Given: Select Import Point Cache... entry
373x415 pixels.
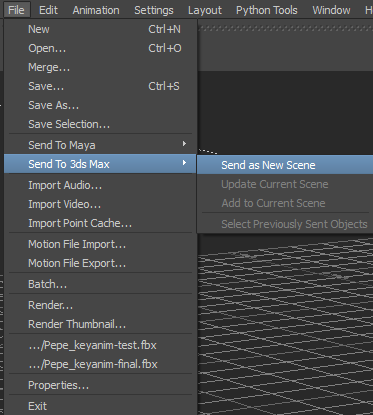Looking at the screenshot, I should (100, 223).
